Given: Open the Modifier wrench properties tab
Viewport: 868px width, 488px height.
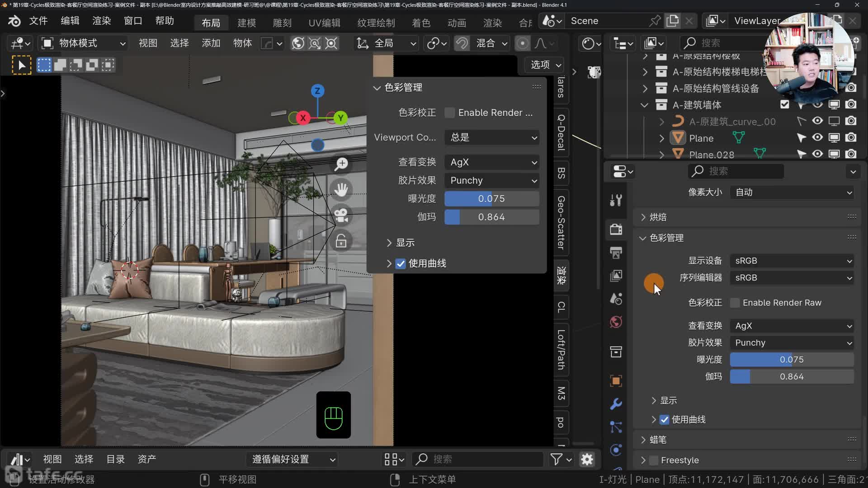Looking at the screenshot, I should [616, 404].
